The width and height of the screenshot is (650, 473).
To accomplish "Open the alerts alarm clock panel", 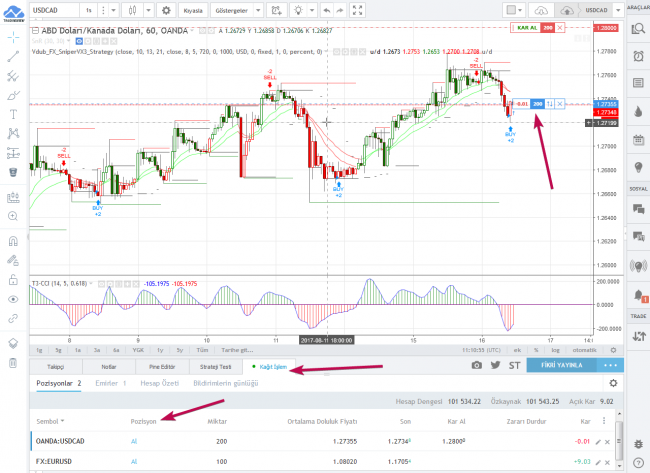I will [x=638, y=56].
